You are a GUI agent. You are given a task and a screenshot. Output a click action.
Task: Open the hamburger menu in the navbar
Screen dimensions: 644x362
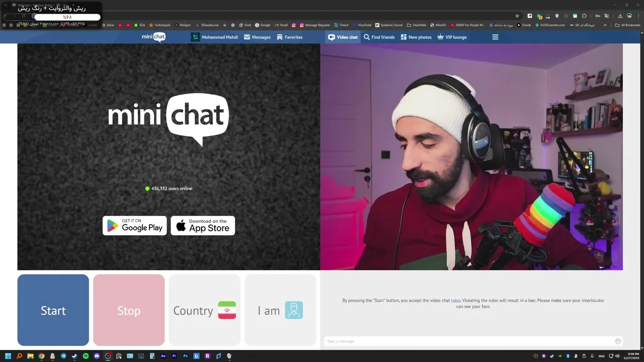click(x=495, y=37)
